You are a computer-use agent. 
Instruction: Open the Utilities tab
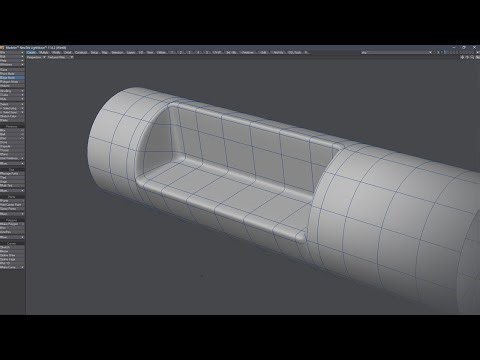161,52
